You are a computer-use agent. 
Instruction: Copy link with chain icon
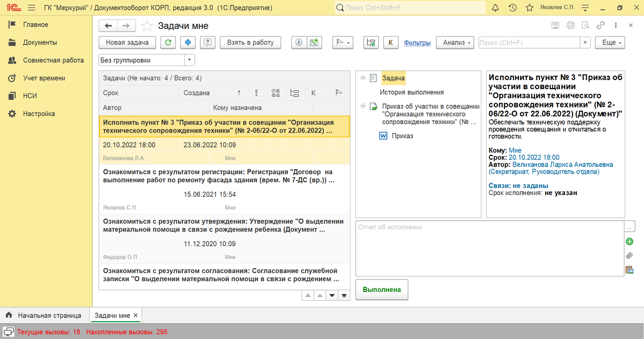pos(601,25)
